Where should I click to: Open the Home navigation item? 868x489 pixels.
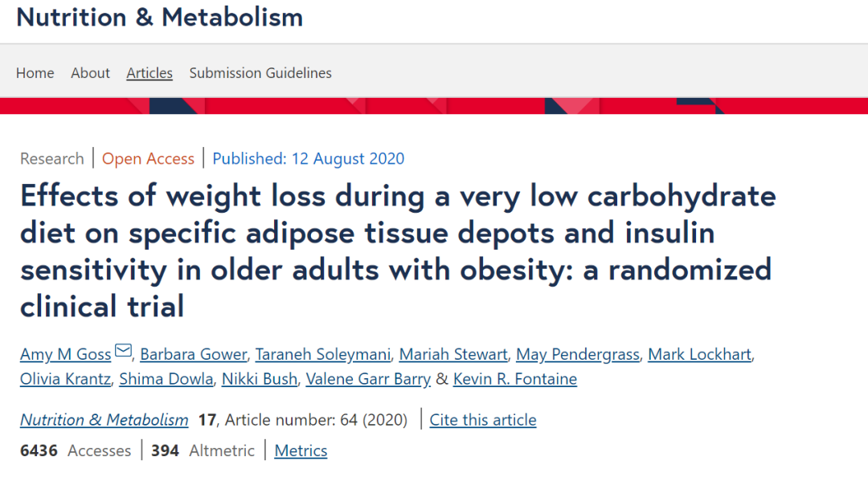pyautogui.click(x=35, y=73)
